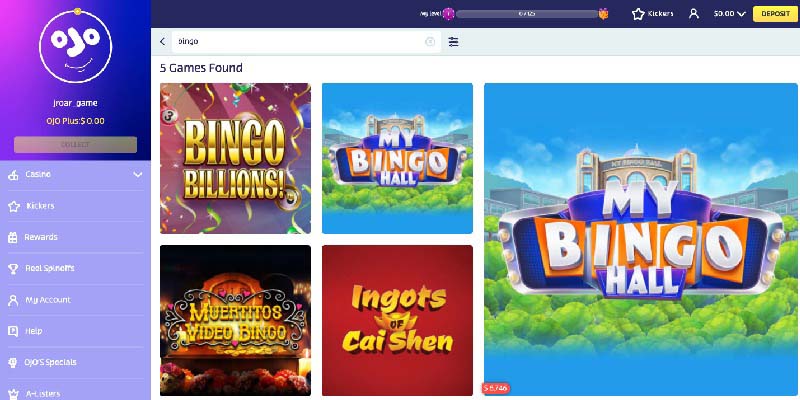Click the Rewards gift sidebar icon

pyautogui.click(x=13, y=237)
